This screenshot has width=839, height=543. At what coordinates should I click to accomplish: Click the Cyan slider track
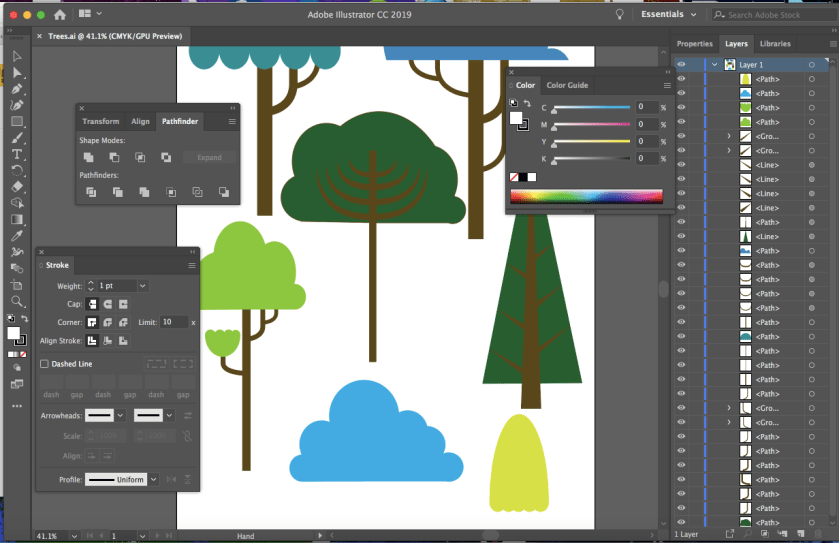coord(592,108)
